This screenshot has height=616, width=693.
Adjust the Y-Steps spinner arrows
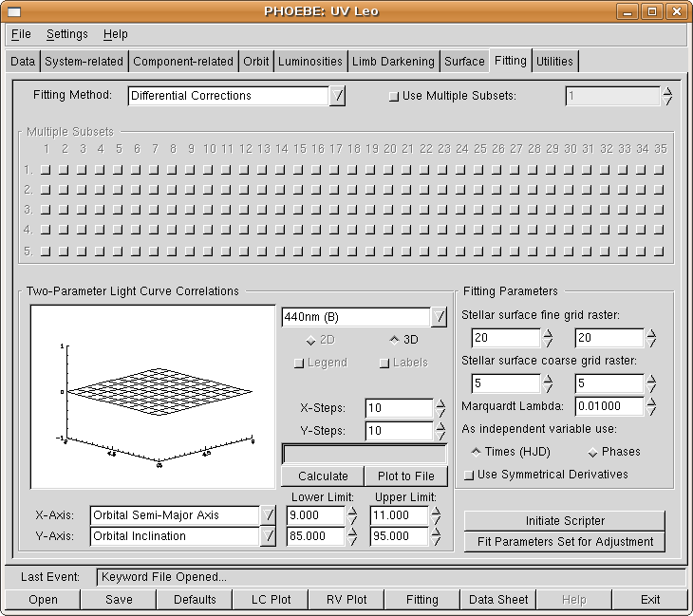point(440,431)
